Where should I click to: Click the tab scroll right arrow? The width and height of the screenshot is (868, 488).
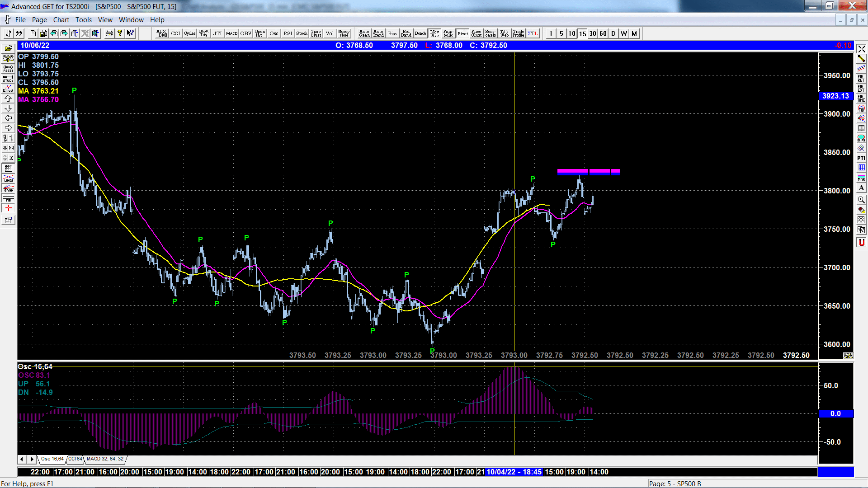click(x=32, y=459)
